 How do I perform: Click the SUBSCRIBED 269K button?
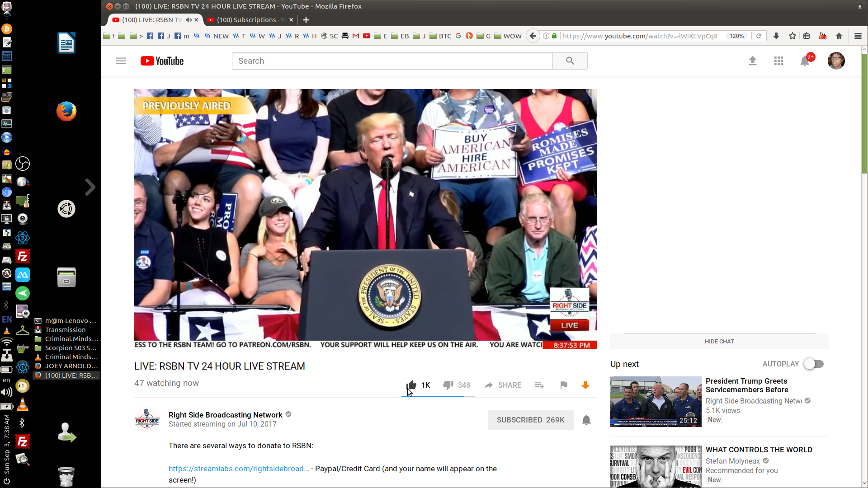tap(530, 420)
